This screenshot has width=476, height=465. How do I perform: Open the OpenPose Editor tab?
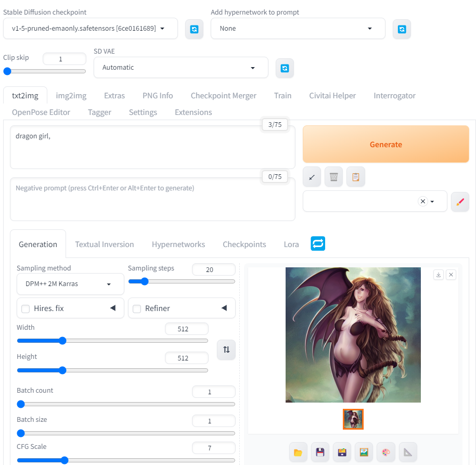[x=41, y=112]
